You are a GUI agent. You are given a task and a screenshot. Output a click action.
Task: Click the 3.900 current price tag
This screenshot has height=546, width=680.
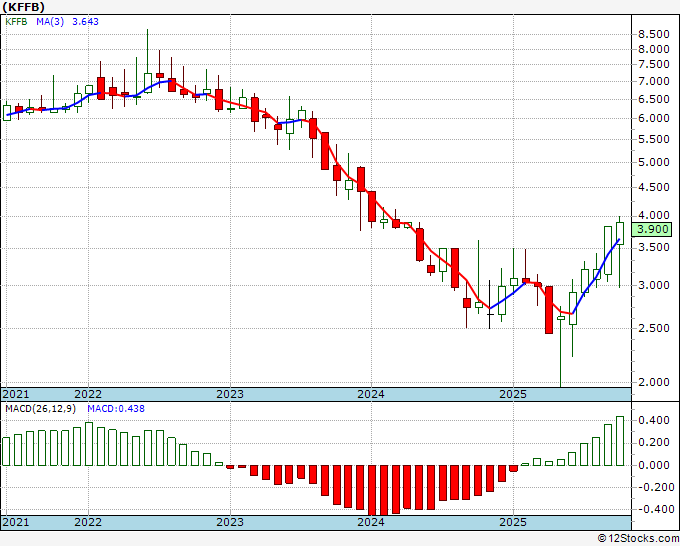pos(651,229)
